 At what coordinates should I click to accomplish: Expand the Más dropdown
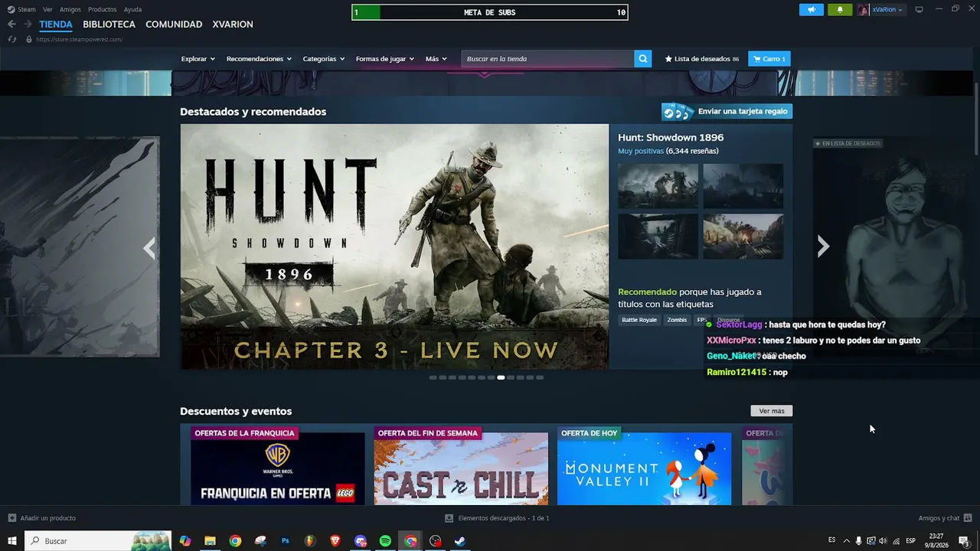[x=436, y=59]
